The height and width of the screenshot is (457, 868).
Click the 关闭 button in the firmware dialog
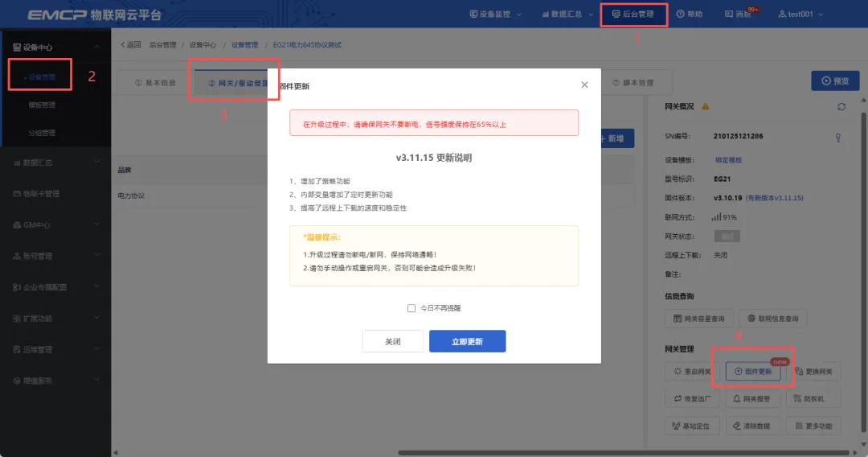point(392,341)
